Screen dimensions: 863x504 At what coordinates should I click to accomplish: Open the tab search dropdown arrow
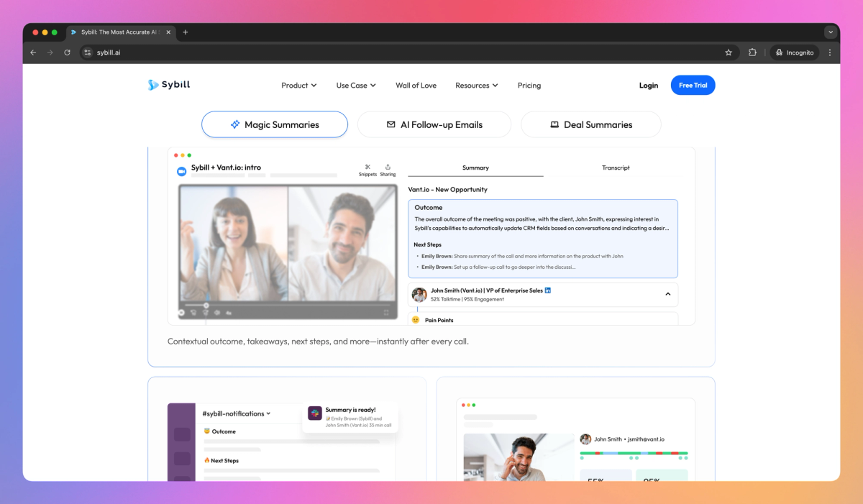pyautogui.click(x=831, y=32)
